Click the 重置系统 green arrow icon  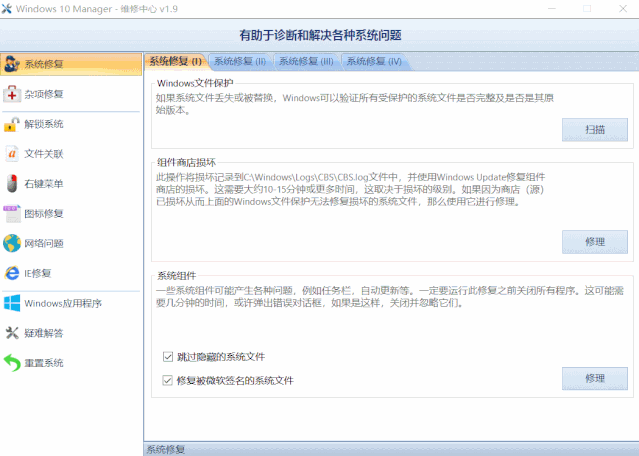point(12,362)
